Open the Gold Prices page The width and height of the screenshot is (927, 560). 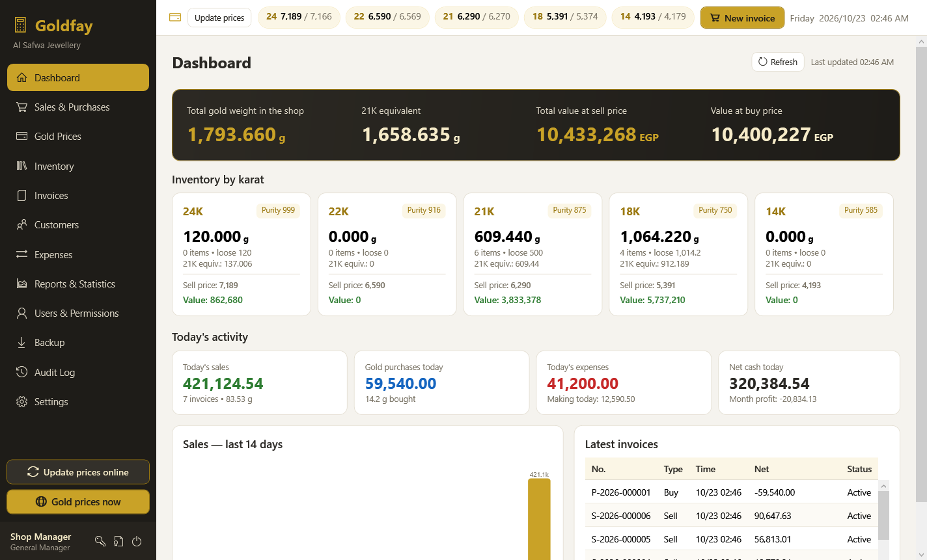tap(78, 137)
